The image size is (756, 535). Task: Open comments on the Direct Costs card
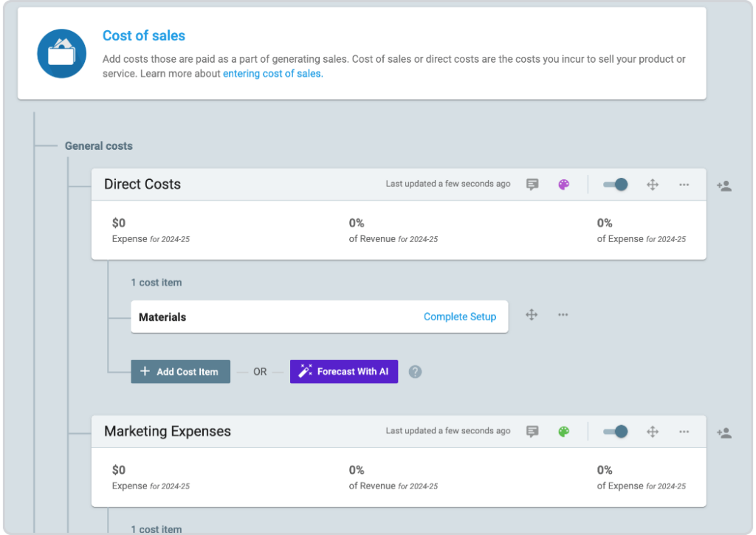tap(532, 184)
